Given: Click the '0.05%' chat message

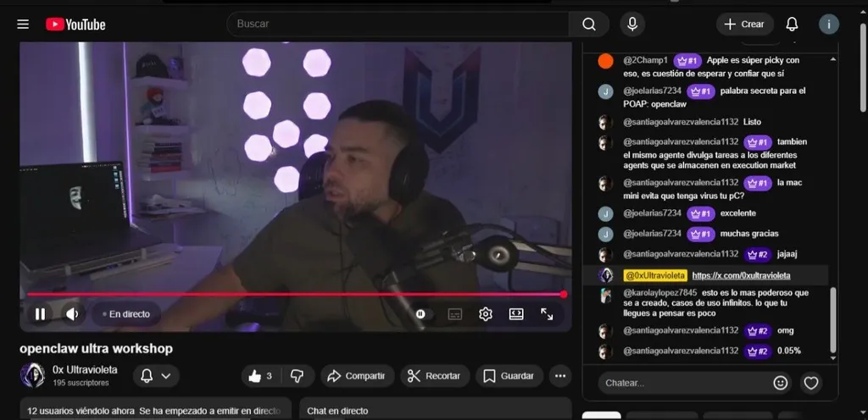Looking at the screenshot, I should pyautogui.click(x=789, y=351).
